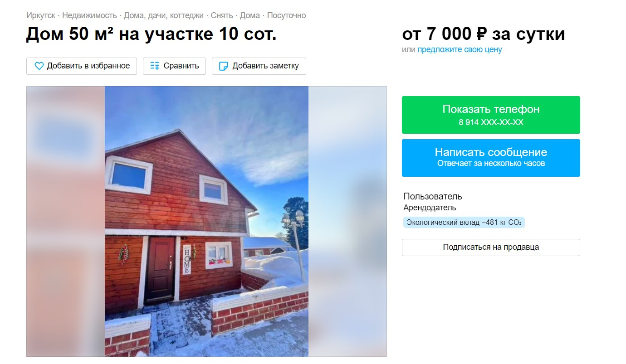The height and width of the screenshot is (364, 626).
Task: Show next photo via right blurred area
Action: [347, 221]
